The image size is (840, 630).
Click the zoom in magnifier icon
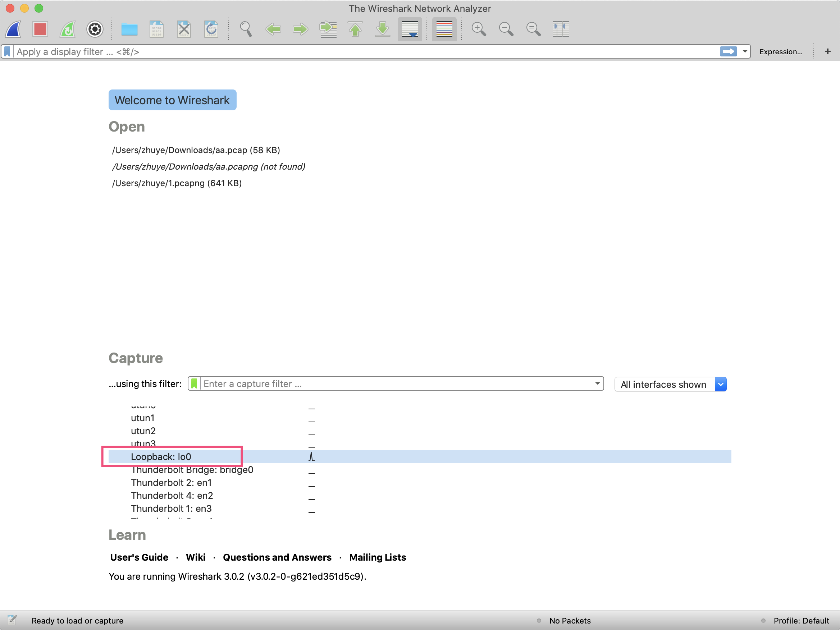coord(478,29)
